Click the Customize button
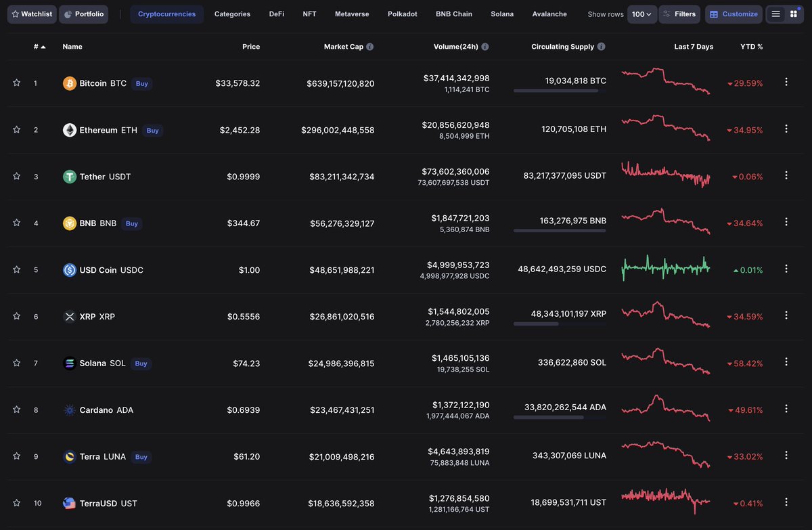The height and width of the screenshot is (530, 812). pos(734,14)
